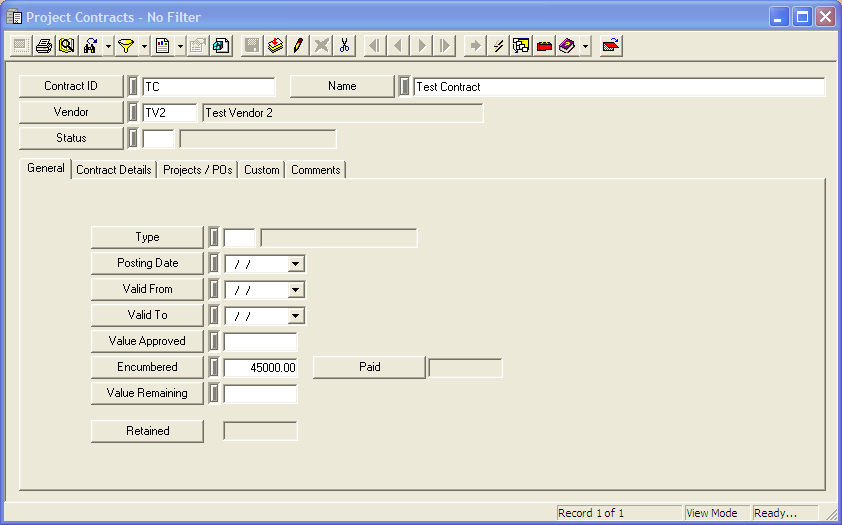
Task: Click the pencil edit icon
Action: pos(298,46)
